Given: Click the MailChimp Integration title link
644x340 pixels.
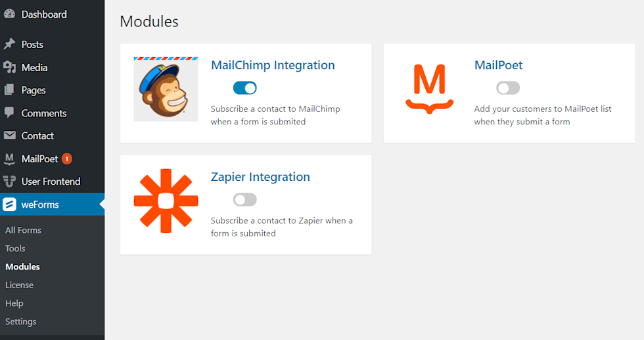Looking at the screenshot, I should click(273, 65).
